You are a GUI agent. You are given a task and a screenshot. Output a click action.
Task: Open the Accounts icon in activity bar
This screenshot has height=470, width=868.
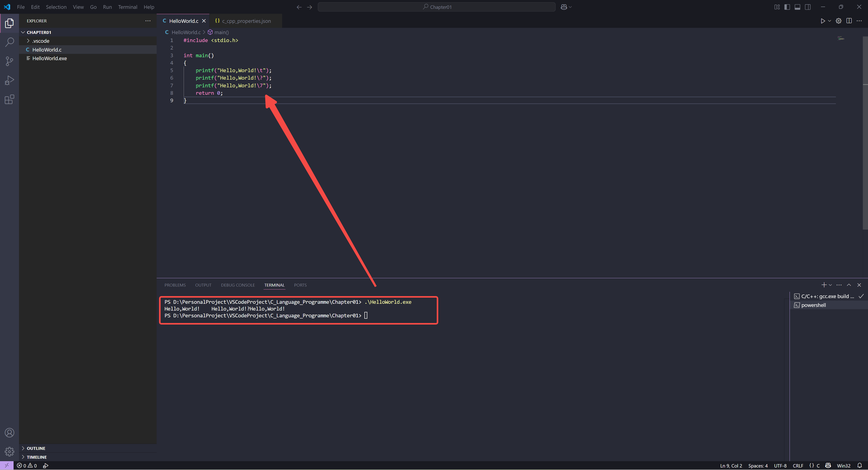click(x=9, y=433)
